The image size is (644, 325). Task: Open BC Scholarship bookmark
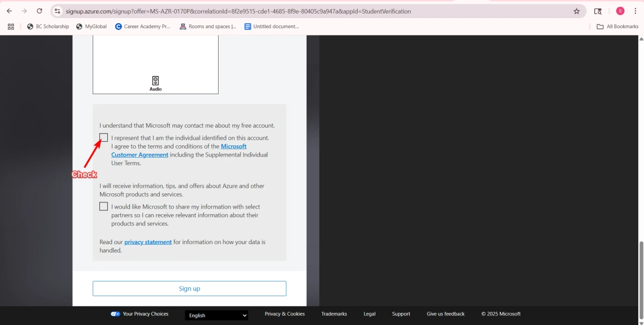tap(48, 27)
